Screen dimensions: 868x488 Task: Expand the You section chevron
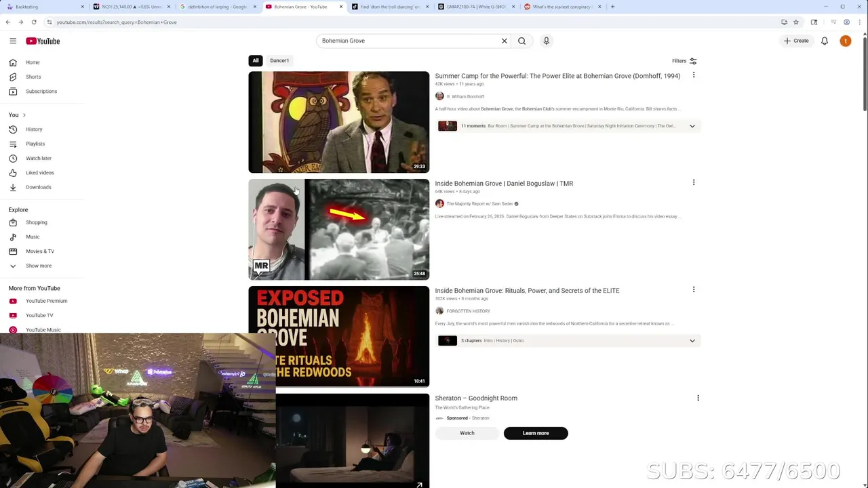24,115
